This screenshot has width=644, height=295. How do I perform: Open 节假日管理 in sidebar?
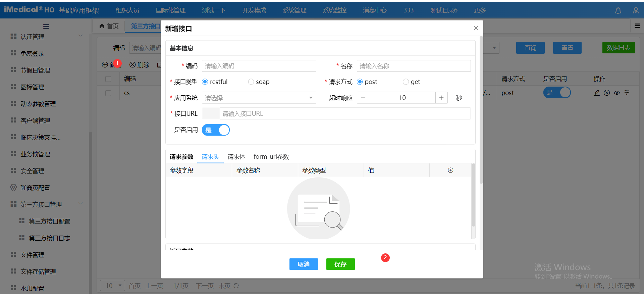click(35, 70)
